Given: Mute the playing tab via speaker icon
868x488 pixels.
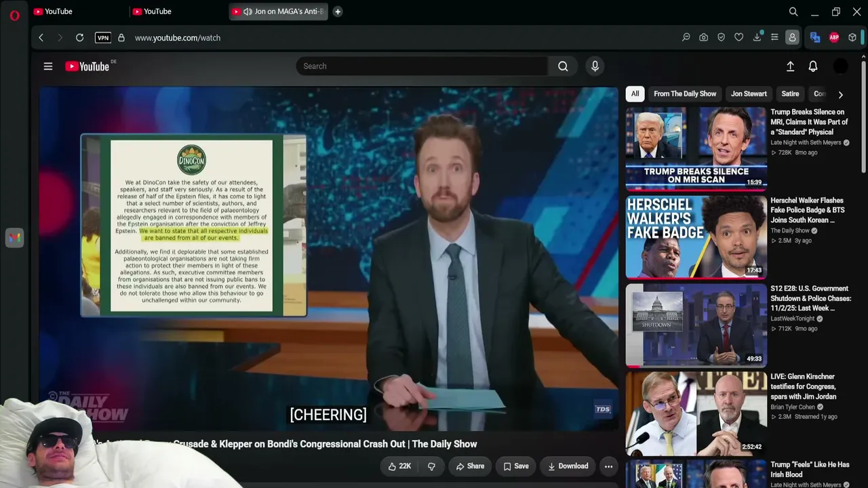Looking at the screenshot, I should 248,12.
